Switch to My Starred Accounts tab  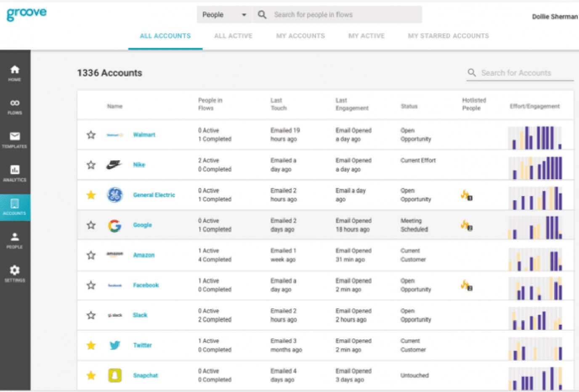pyautogui.click(x=448, y=36)
